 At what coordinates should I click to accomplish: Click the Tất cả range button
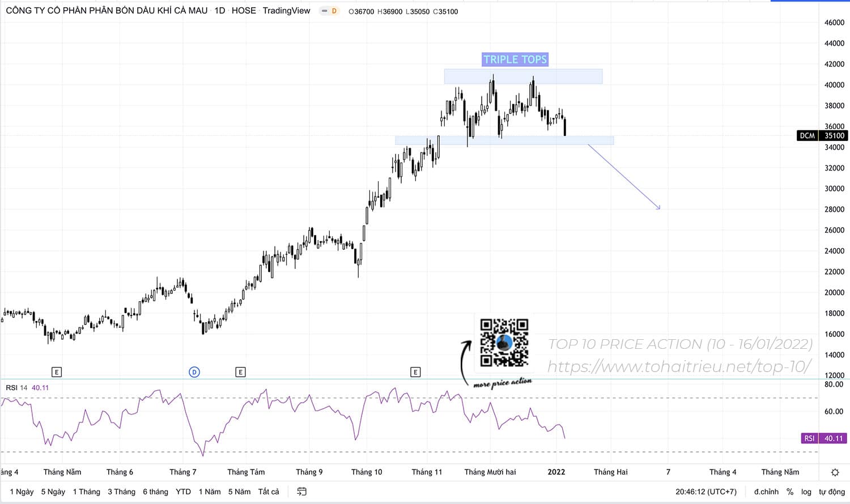coord(269,492)
